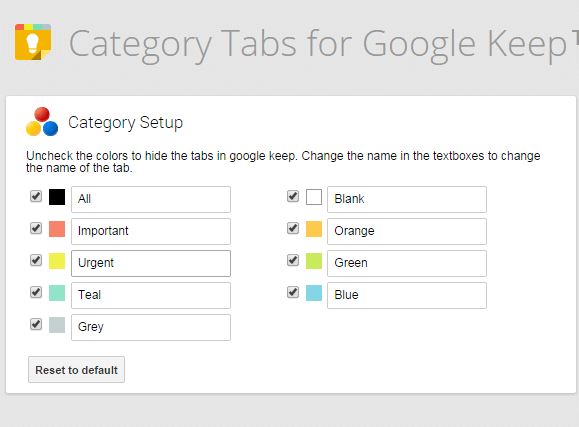This screenshot has width=579, height=427.
Task: Click the Google Keep lightbulb logo icon
Action: coord(33,42)
